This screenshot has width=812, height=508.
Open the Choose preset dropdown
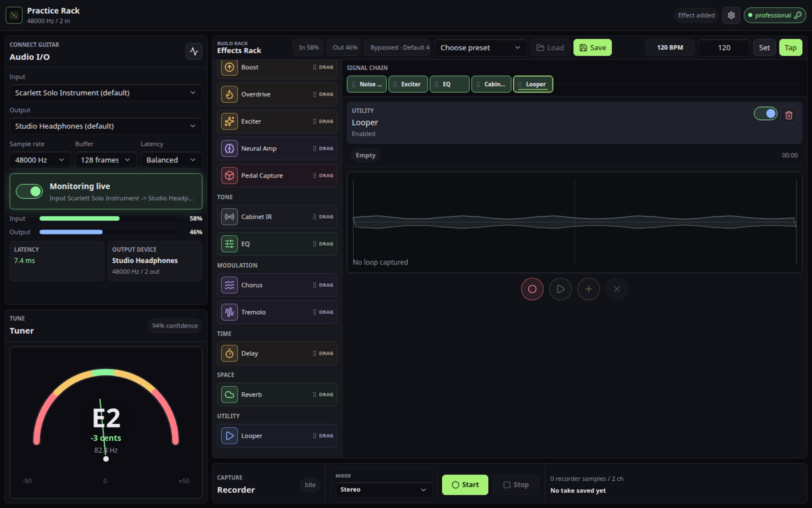[x=480, y=48]
